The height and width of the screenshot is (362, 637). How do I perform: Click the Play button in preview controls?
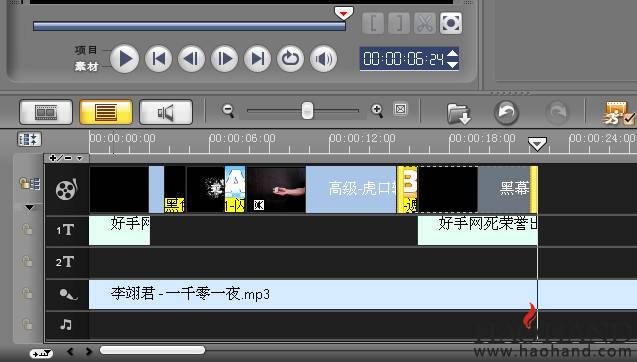(125, 59)
